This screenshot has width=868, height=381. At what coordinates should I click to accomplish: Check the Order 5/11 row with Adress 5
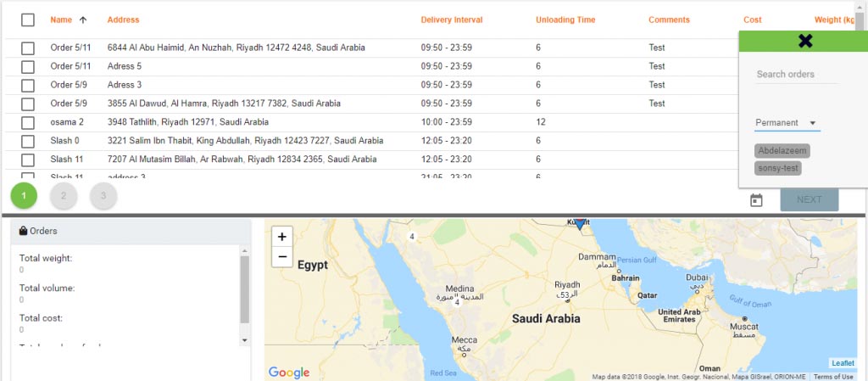pyautogui.click(x=28, y=67)
